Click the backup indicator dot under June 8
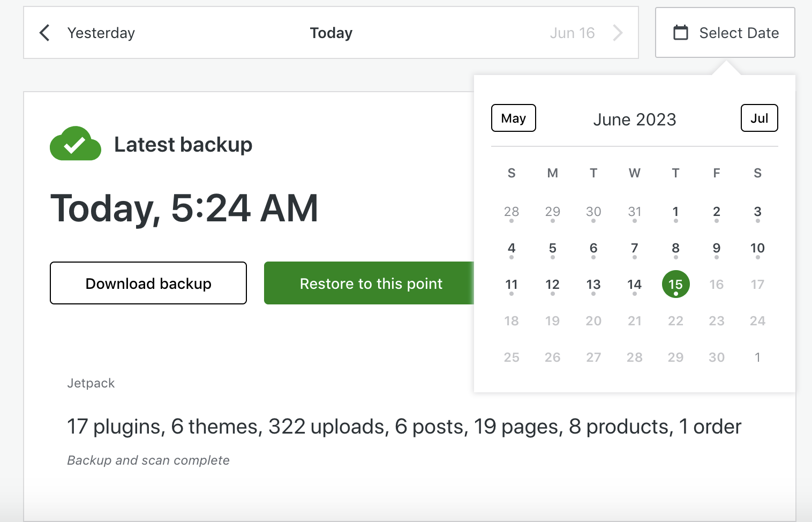 (x=675, y=257)
